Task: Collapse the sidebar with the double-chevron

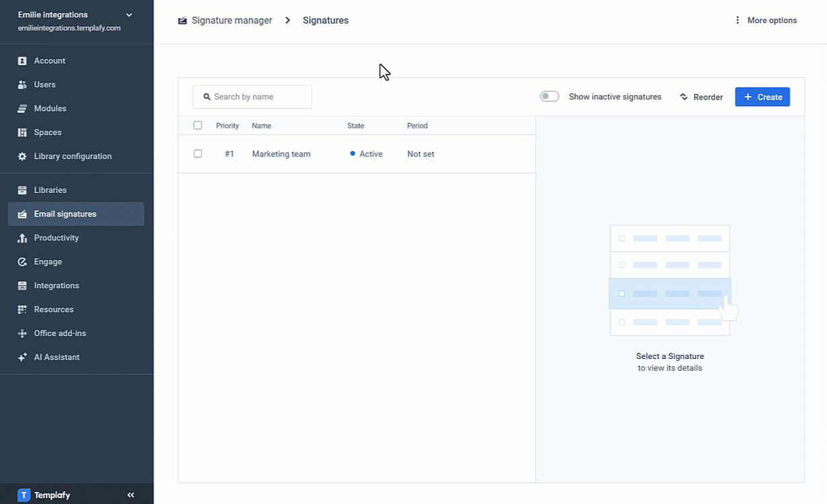Action: [x=130, y=495]
